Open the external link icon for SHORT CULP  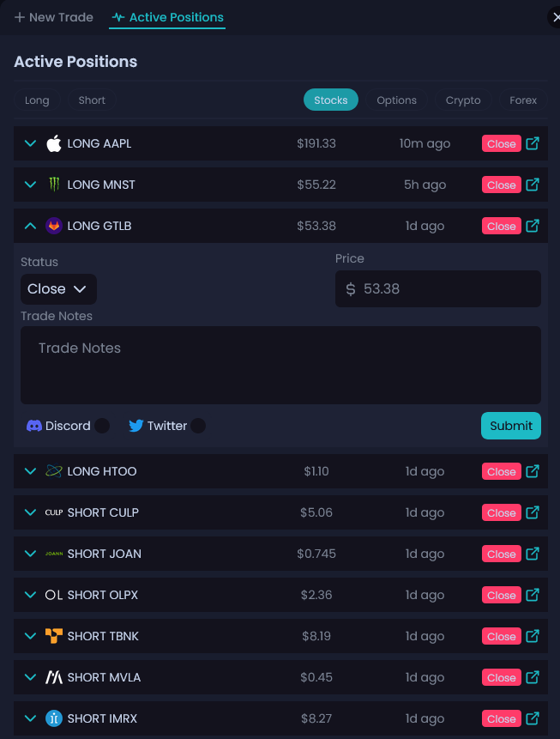[x=533, y=512]
